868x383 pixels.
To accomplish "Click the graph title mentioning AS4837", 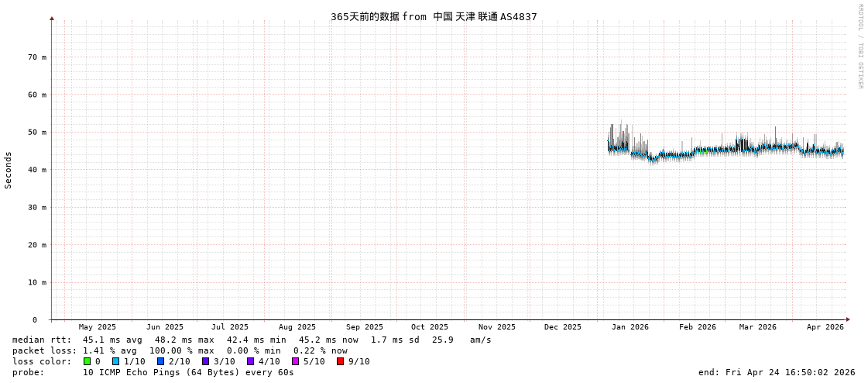I will (434, 16).
